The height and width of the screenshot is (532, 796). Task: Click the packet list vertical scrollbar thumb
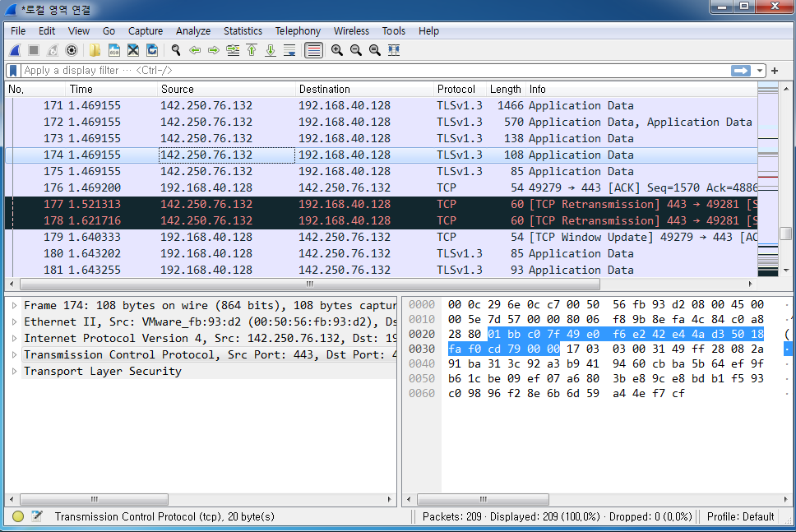coord(786,234)
